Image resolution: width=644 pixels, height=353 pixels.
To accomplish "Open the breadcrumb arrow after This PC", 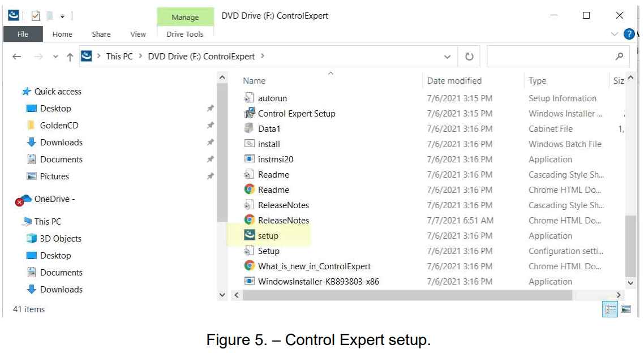I will (x=140, y=56).
